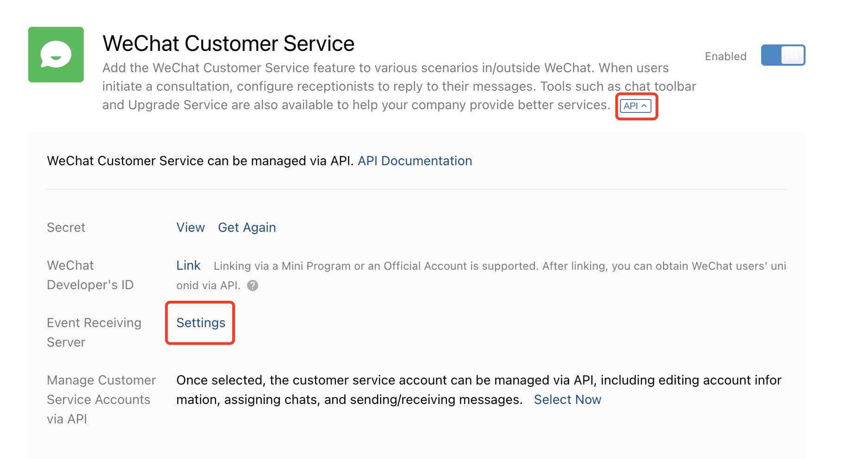The image size is (868, 459).
Task: Click Manage Customer Service Accounts via API label
Action: [x=101, y=399]
